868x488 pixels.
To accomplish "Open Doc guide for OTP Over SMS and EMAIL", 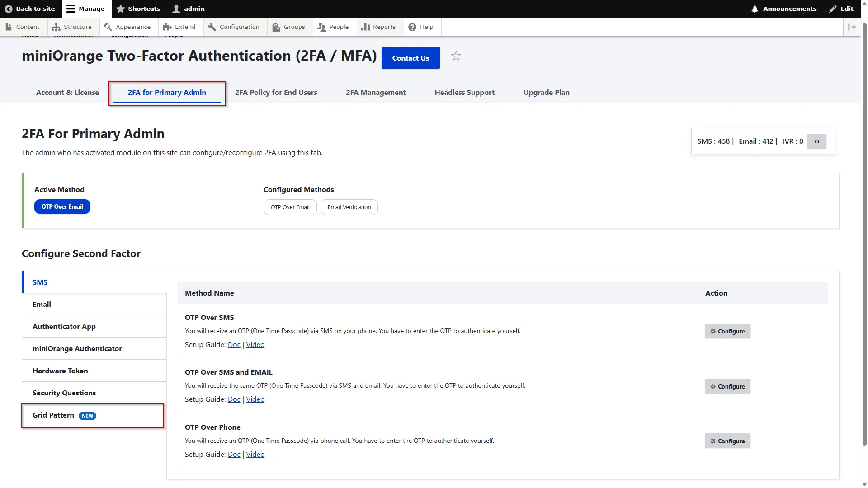I will 234,399.
